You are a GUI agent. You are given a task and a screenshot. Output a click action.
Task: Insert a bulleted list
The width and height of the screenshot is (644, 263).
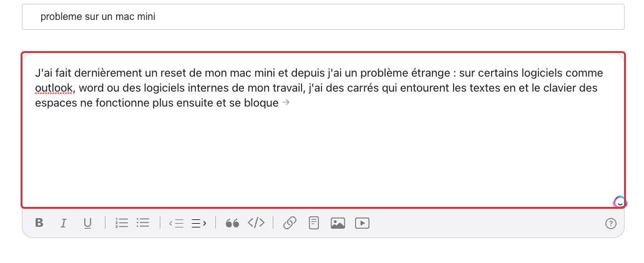[144, 223]
